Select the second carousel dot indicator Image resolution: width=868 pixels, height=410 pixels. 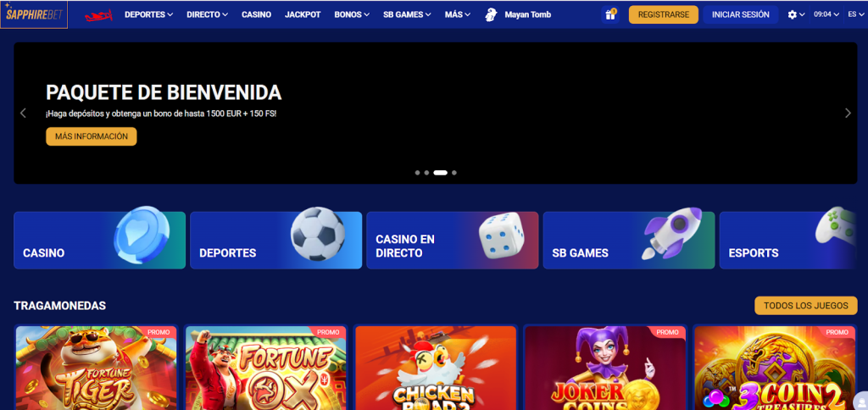(x=426, y=173)
